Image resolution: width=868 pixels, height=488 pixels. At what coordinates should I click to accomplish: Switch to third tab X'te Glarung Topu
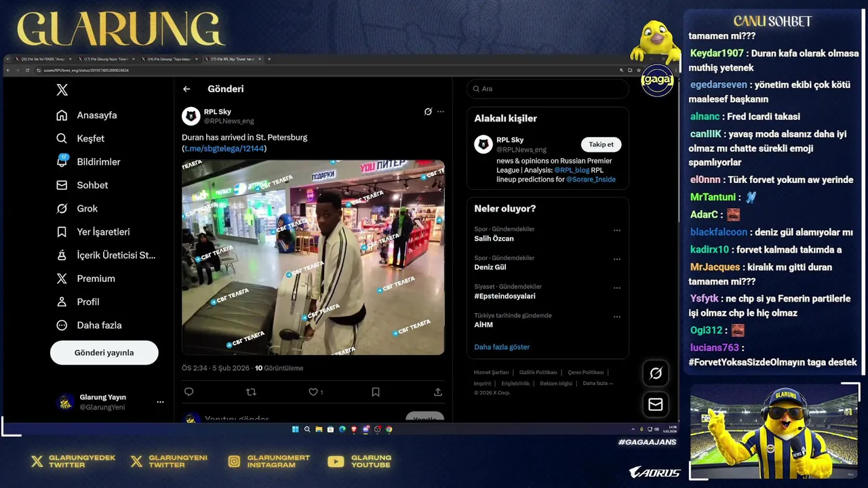coord(168,60)
